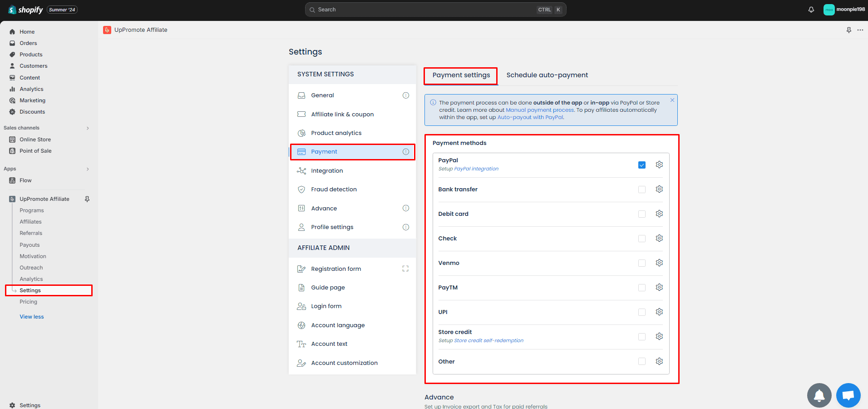Enable Bank transfer payment method

click(x=642, y=190)
